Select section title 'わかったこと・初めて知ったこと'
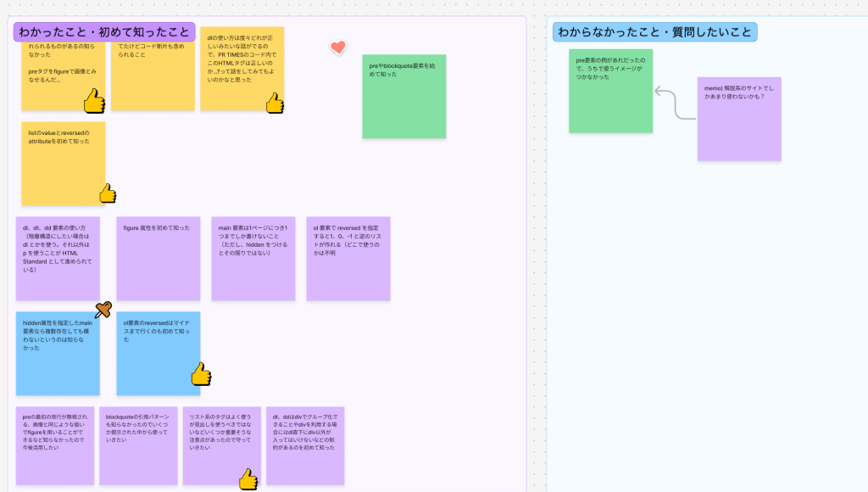868x492 pixels. click(x=104, y=32)
